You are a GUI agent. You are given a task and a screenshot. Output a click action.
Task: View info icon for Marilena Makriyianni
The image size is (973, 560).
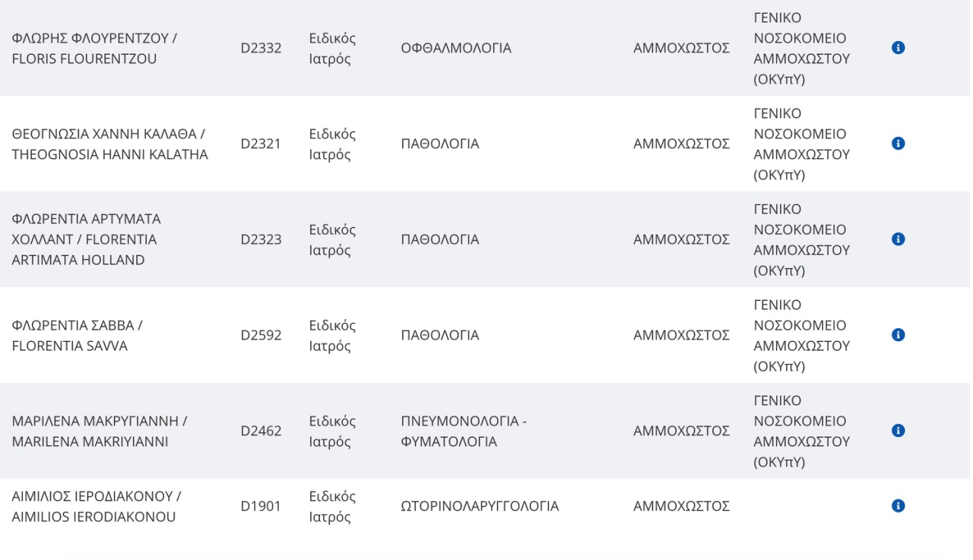pos(898,431)
